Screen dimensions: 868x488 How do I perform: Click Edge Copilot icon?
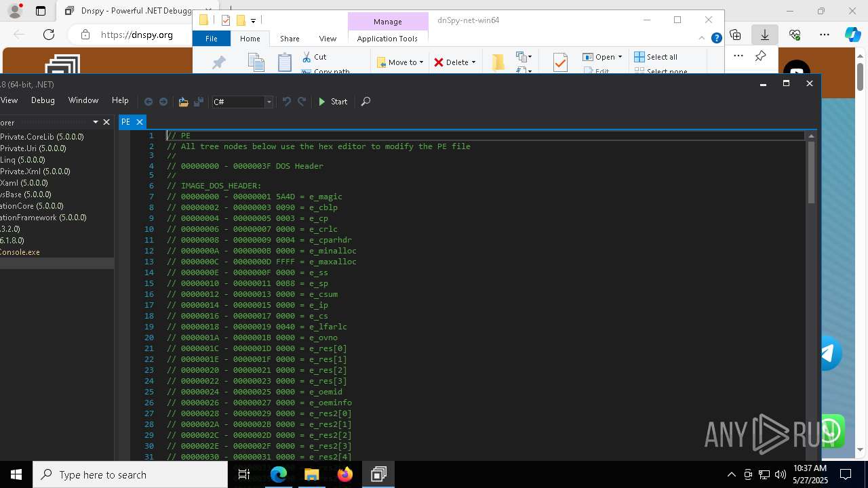point(852,35)
